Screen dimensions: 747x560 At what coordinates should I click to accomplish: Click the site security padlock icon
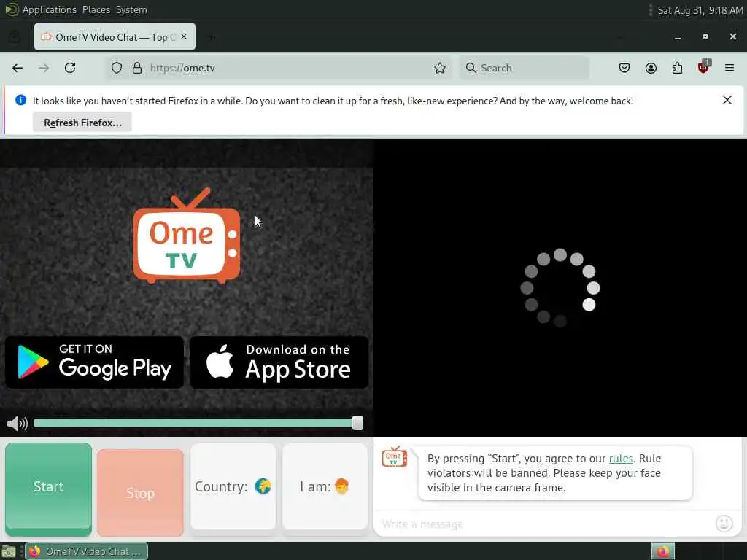point(136,68)
